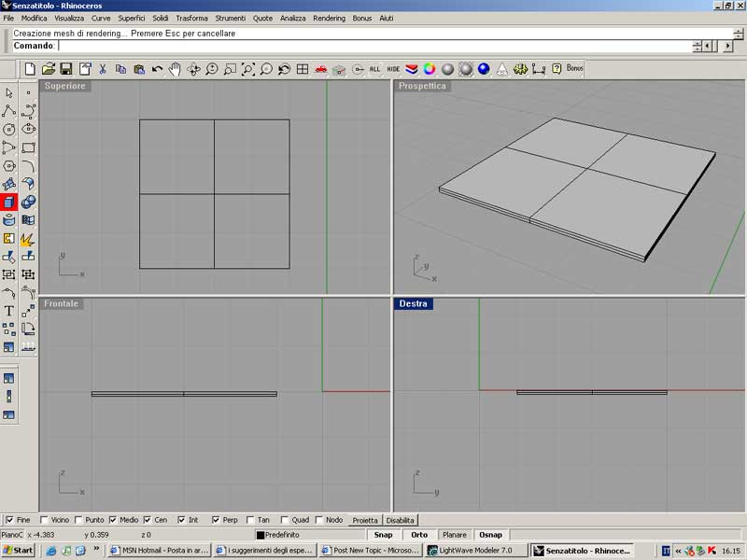Click the Save diskette icon

click(66, 69)
